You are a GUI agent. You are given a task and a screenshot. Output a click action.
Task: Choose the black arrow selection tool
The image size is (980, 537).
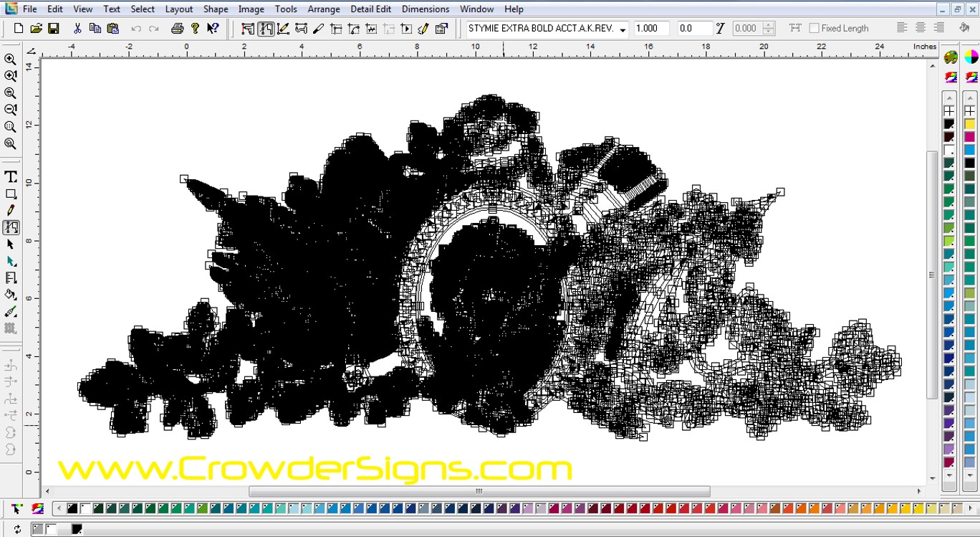click(x=11, y=244)
